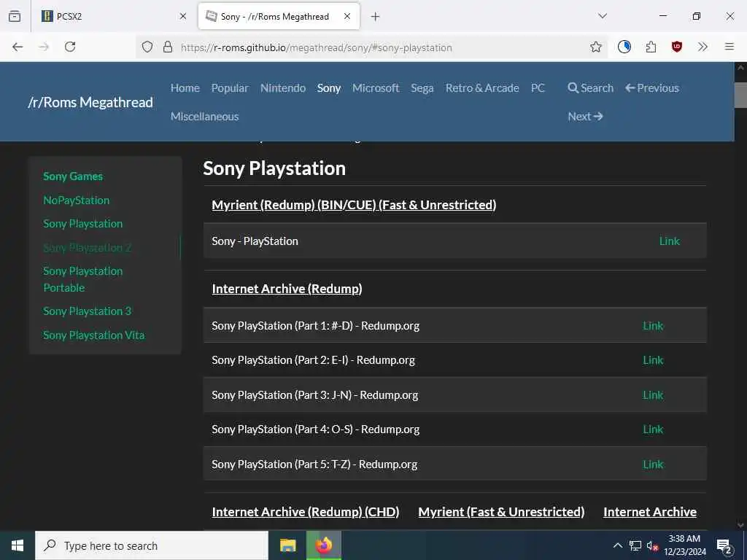Jump to Sony Playstation Vita sidebar entry
747x560 pixels.
pyautogui.click(x=94, y=335)
